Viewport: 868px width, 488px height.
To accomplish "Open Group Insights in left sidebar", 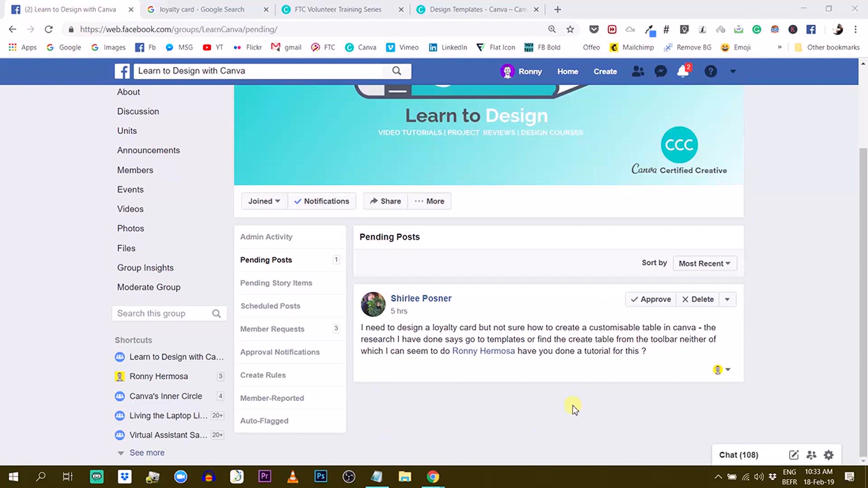I will tap(145, 268).
